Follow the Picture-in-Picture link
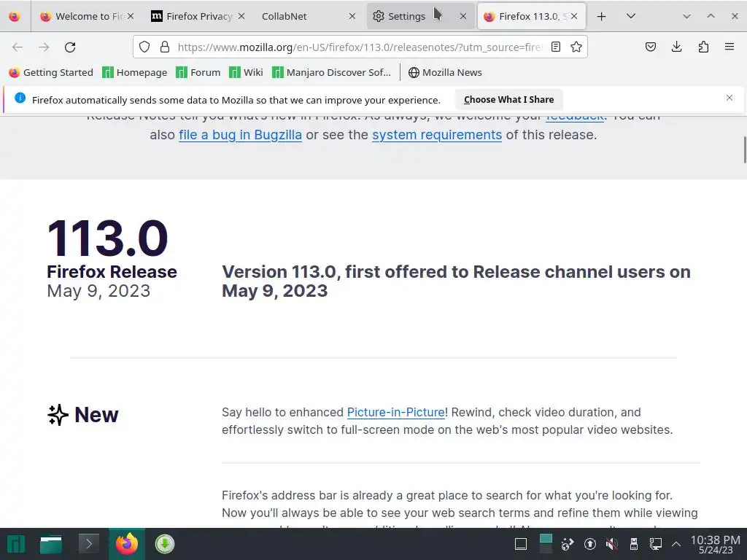The height and width of the screenshot is (560, 747). click(x=396, y=412)
